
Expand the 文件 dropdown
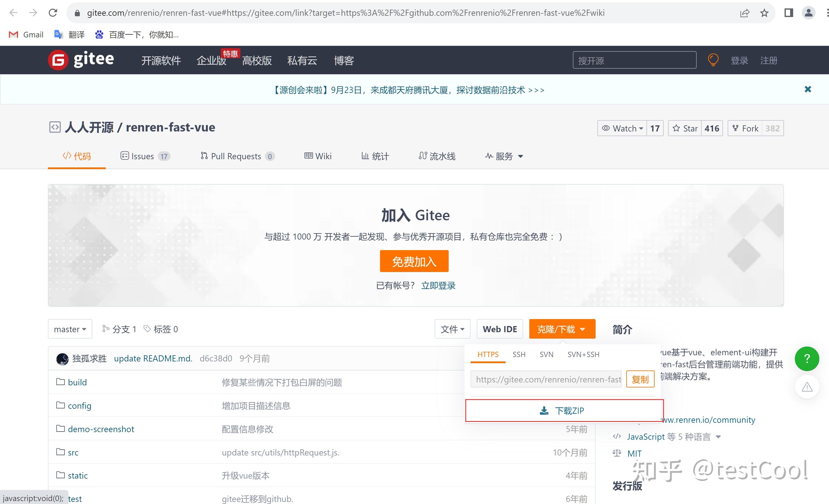pyautogui.click(x=452, y=329)
